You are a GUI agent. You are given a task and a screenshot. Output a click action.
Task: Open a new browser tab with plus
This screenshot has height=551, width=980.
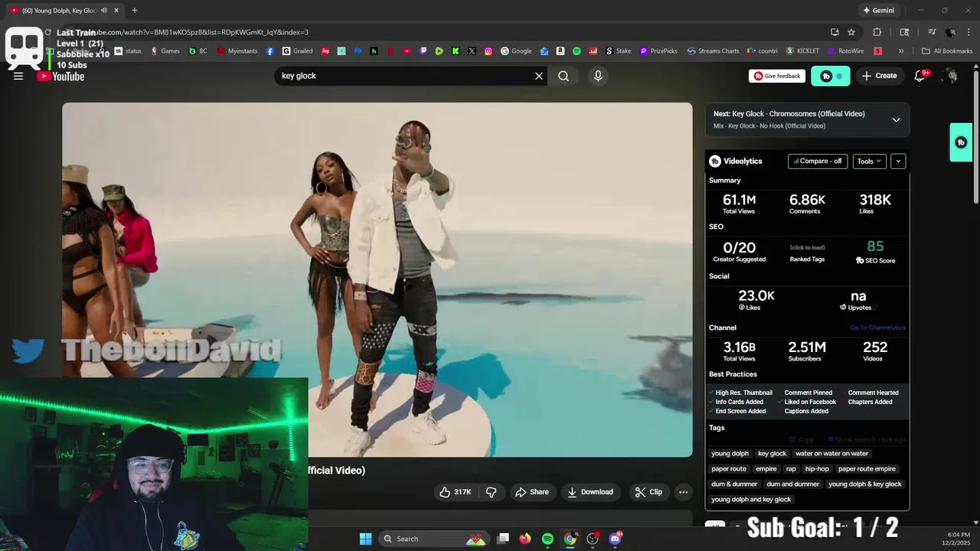point(135,10)
